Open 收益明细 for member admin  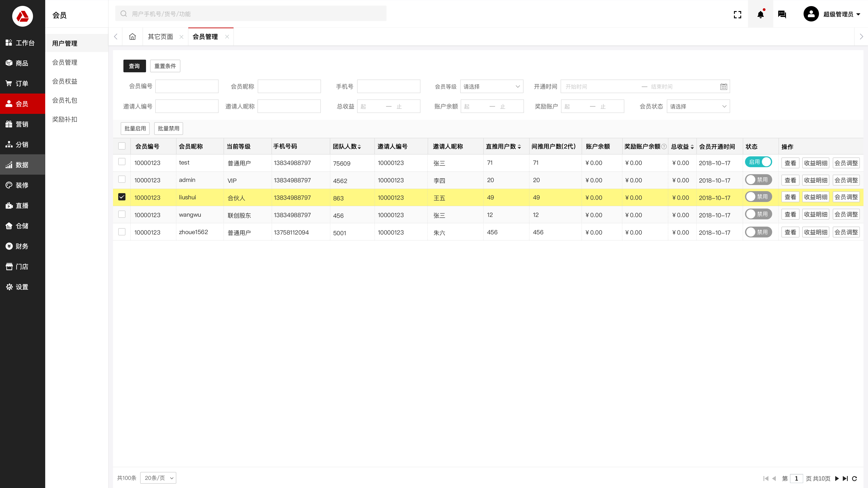click(x=815, y=181)
